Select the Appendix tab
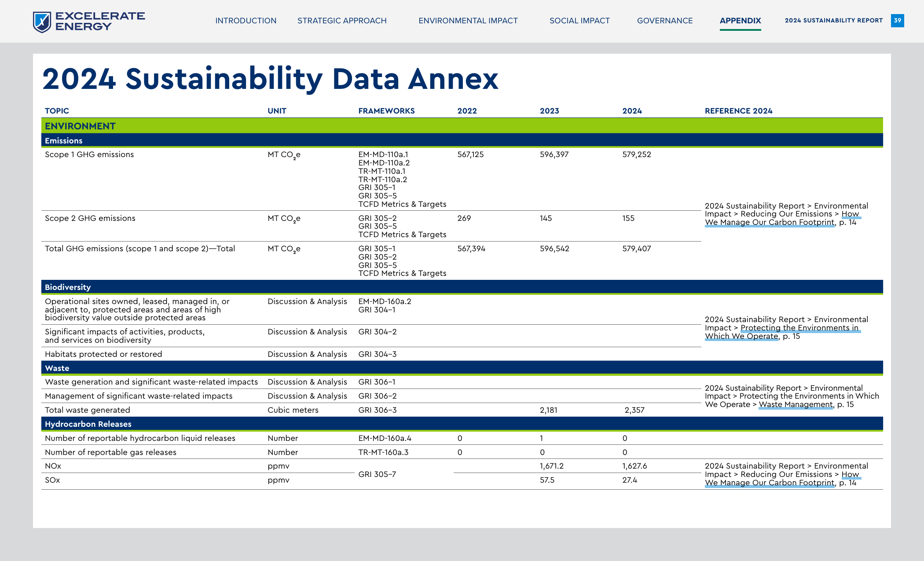 [740, 21]
